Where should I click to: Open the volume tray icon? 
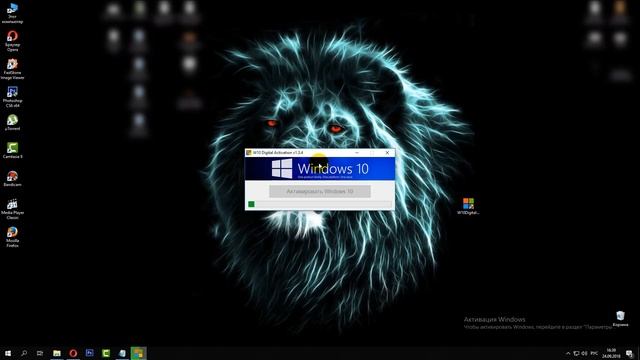[584, 353]
